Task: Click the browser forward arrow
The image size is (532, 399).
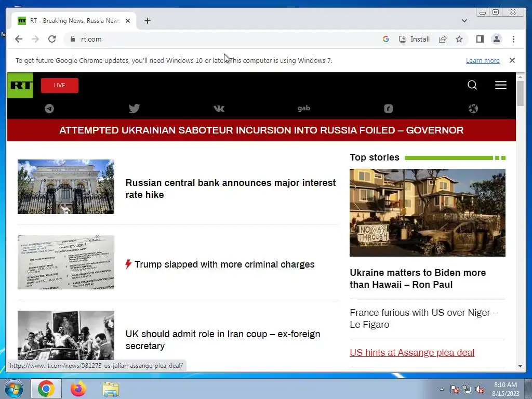Action: tap(35, 39)
